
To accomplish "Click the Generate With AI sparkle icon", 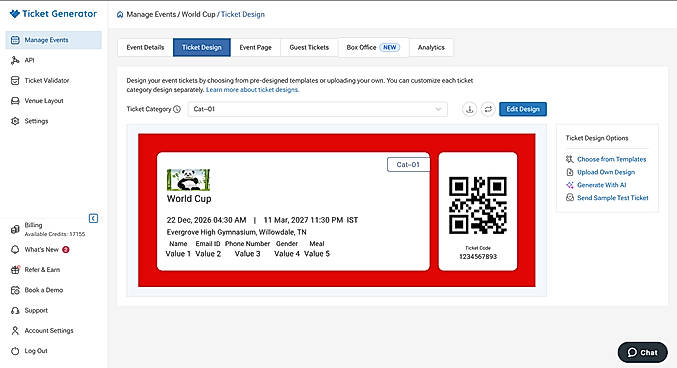I will coord(569,185).
